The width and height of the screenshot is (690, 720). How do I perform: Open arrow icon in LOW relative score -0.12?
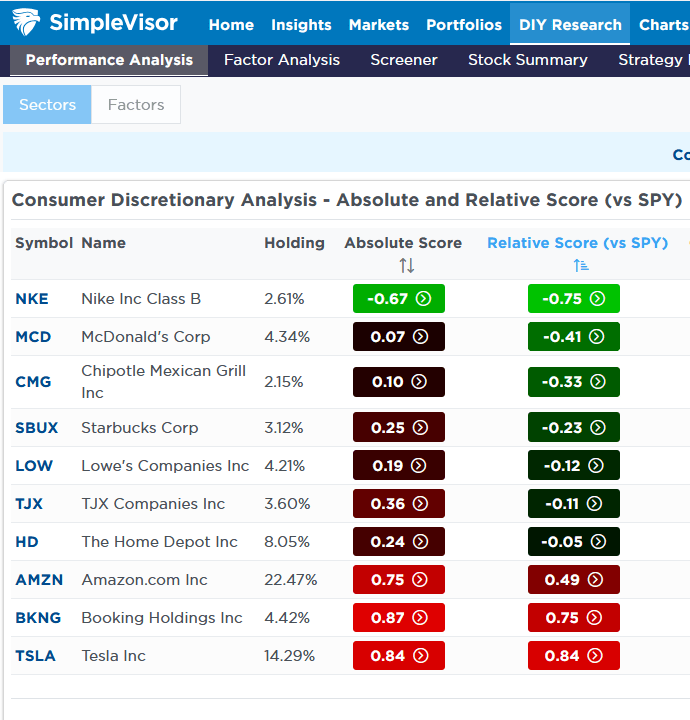coord(596,466)
